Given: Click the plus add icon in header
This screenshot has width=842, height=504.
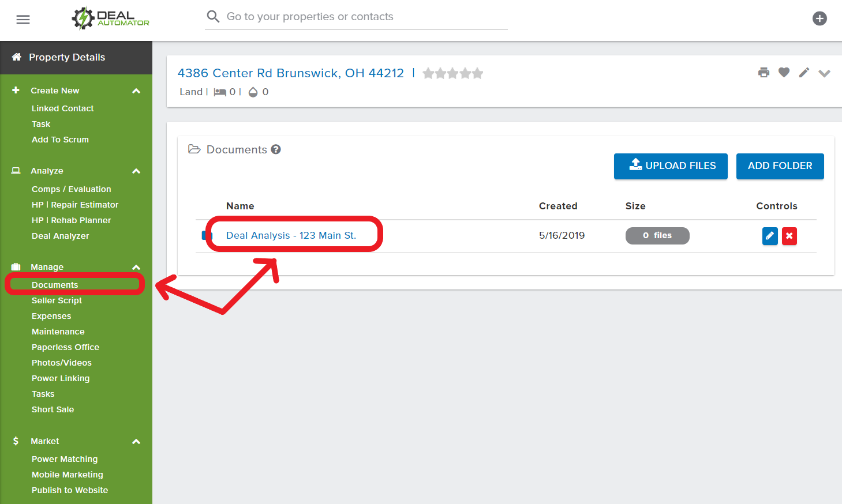Looking at the screenshot, I should [x=819, y=18].
